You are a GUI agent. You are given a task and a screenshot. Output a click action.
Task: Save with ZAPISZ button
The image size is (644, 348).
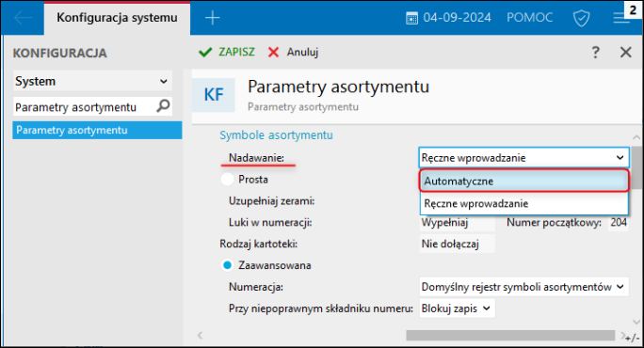click(227, 52)
